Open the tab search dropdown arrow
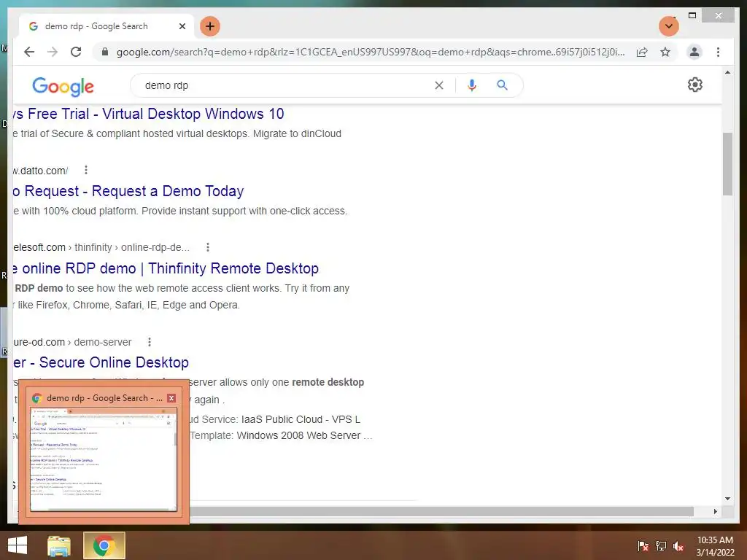The height and width of the screenshot is (560, 747). pyautogui.click(x=669, y=26)
